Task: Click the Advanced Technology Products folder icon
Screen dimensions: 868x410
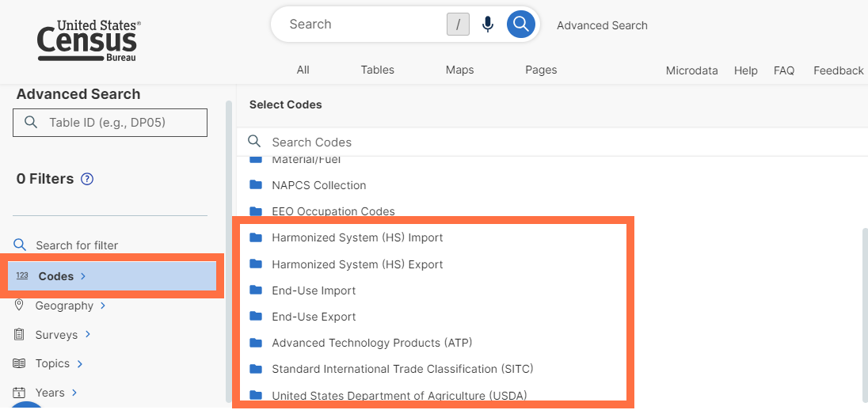Action: click(255, 343)
